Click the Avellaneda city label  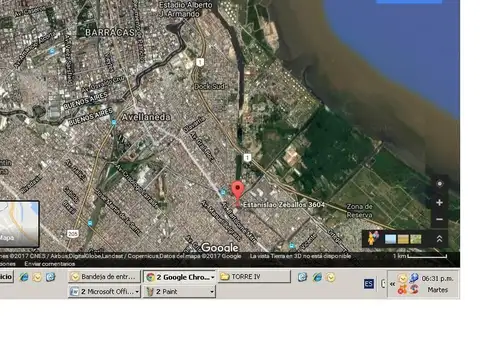click(x=146, y=117)
